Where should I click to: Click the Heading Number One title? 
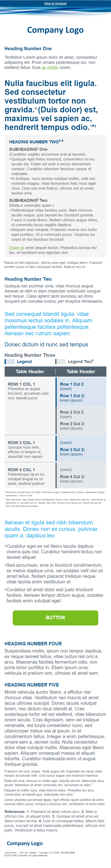click(28, 49)
